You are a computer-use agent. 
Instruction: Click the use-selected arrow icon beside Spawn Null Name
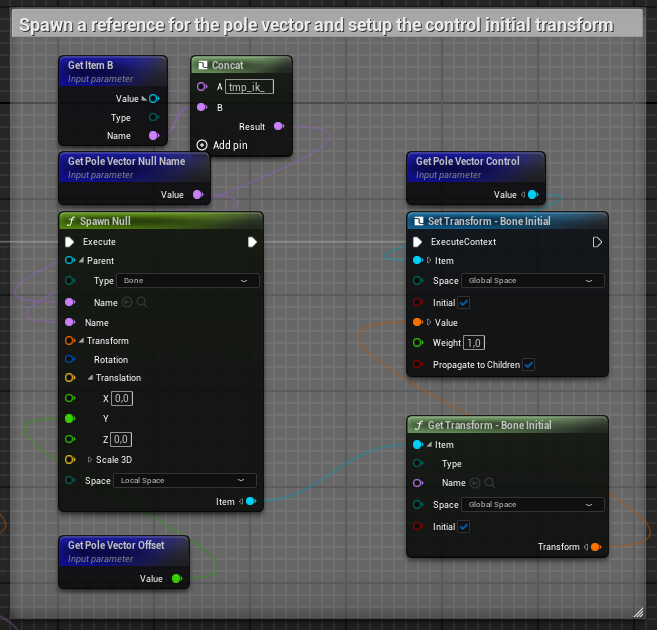pyautogui.click(x=127, y=302)
